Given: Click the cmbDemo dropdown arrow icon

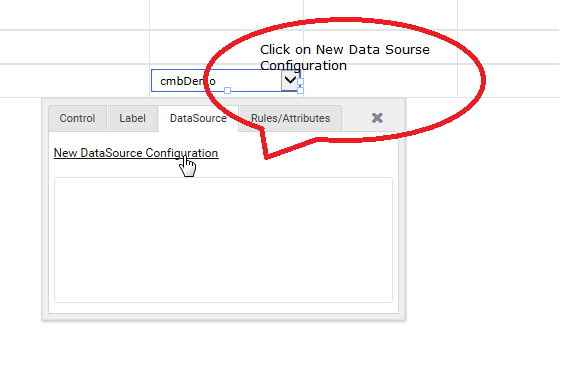Looking at the screenshot, I should 290,80.
